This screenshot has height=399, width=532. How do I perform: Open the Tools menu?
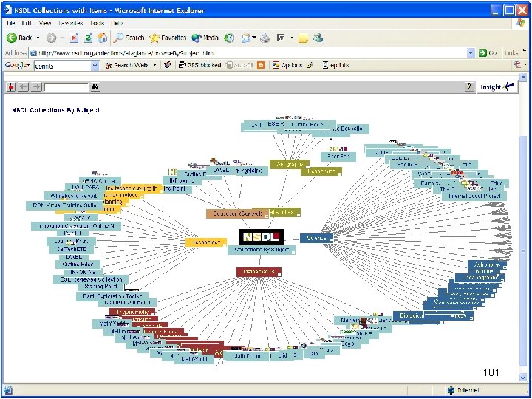coord(97,23)
